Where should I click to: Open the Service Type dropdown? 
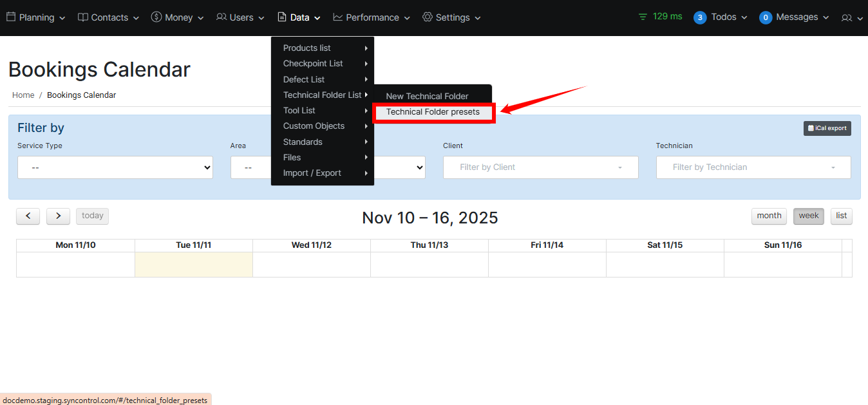pyautogui.click(x=115, y=167)
